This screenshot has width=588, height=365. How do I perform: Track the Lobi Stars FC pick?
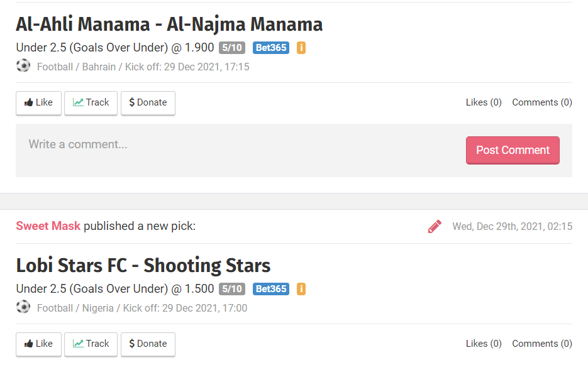[x=91, y=344]
